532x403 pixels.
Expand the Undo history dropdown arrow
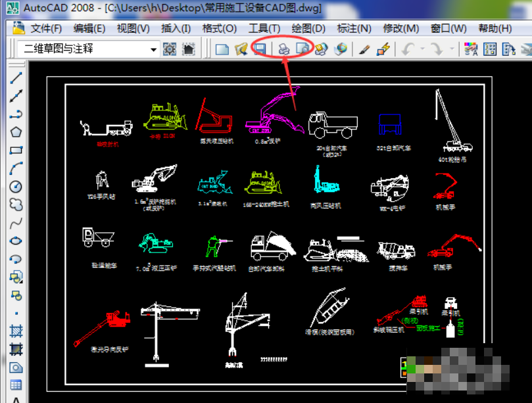[422, 49]
